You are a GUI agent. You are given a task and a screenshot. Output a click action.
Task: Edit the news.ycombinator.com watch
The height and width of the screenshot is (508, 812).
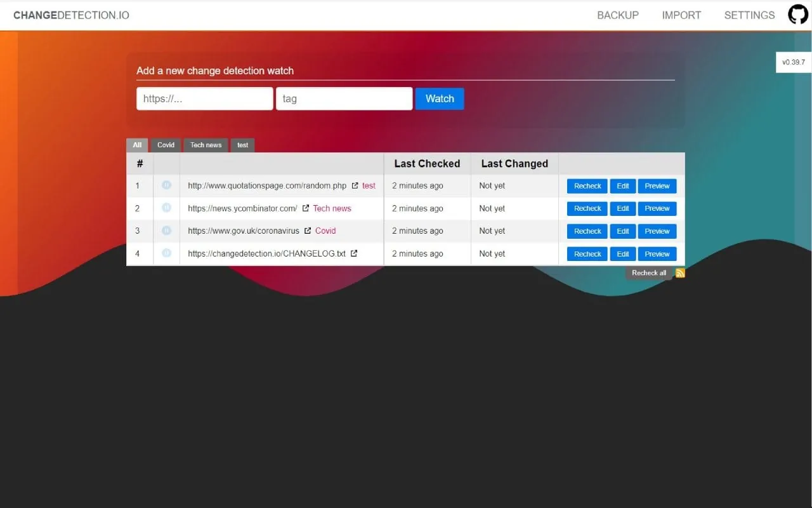click(623, 208)
